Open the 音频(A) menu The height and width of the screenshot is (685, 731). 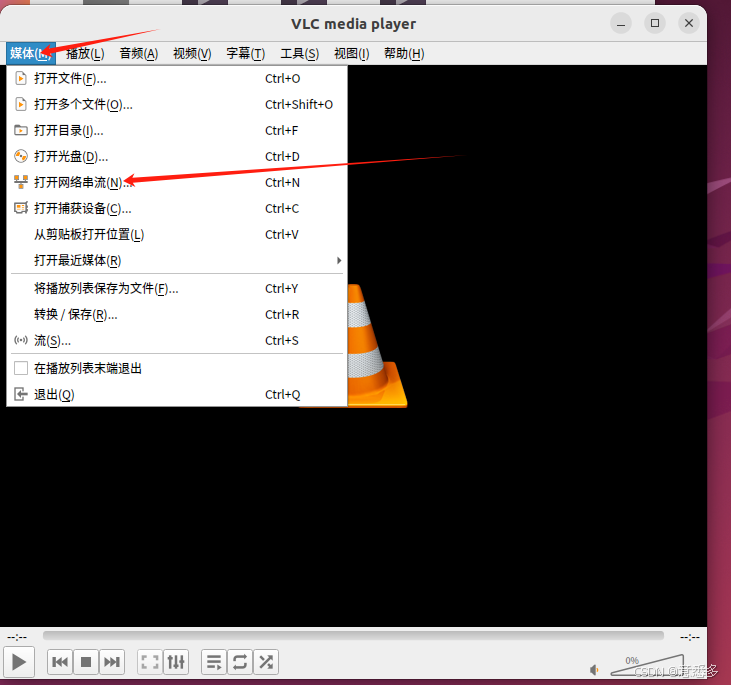pos(138,53)
